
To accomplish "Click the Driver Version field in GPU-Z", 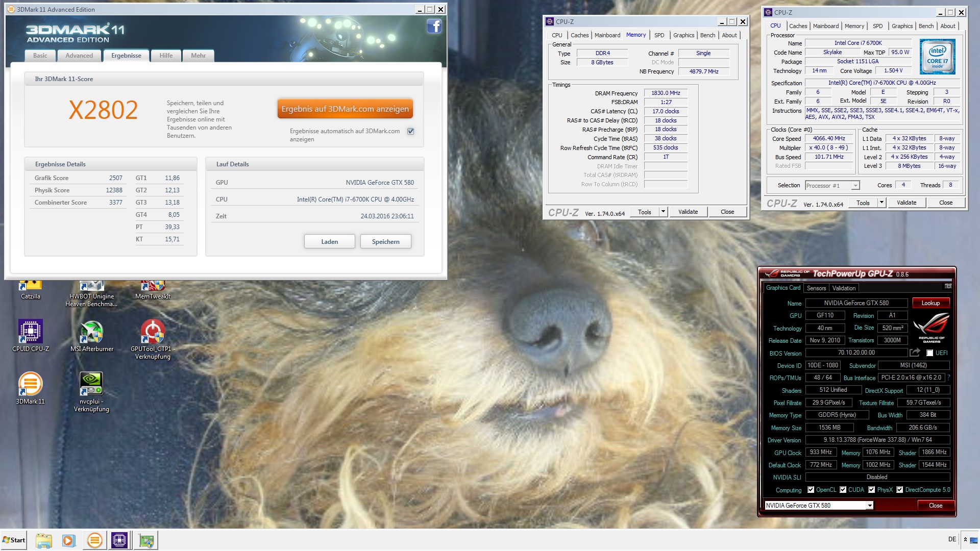I will (x=877, y=440).
